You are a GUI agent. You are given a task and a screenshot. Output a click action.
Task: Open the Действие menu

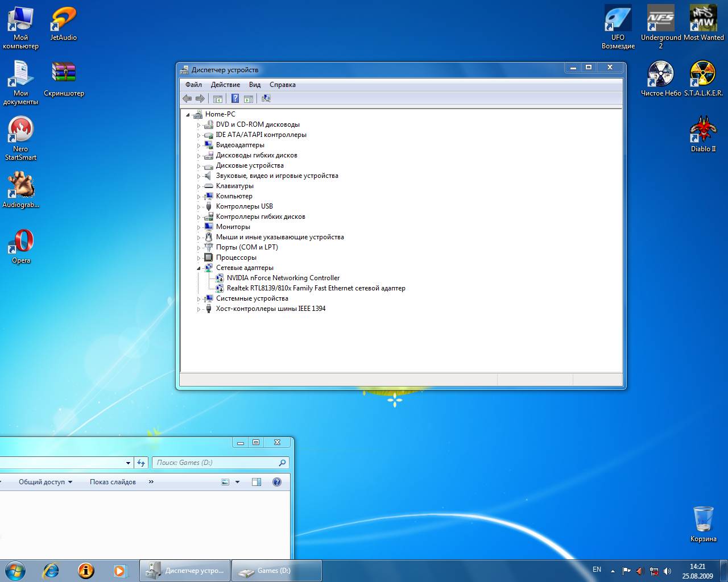pos(225,85)
